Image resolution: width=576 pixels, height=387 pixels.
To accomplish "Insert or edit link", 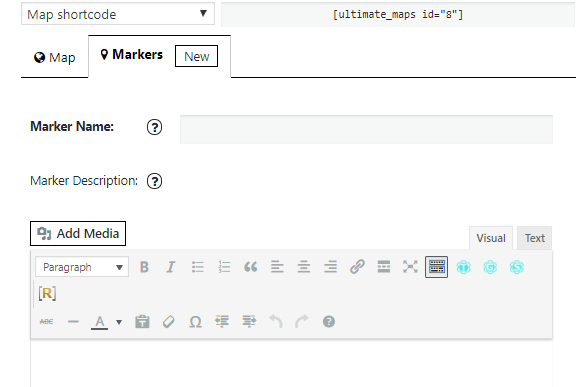I will (357, 267).
